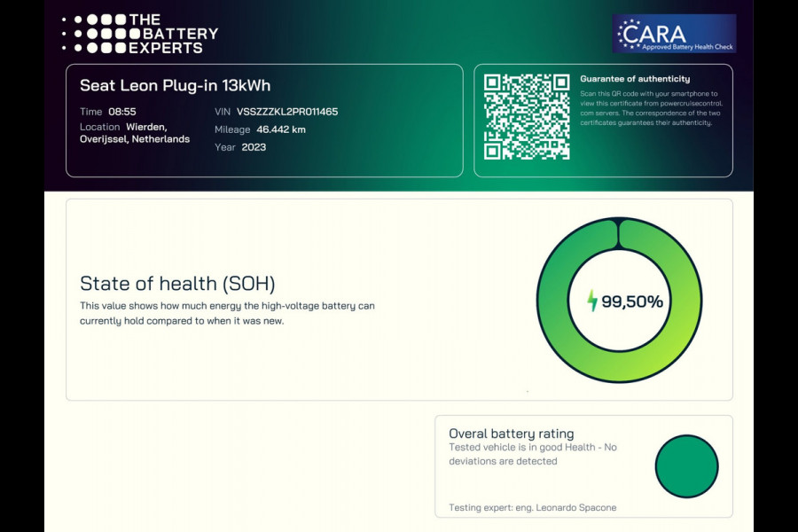
Task: Click the green overall rating circle
Action: tap(686, 465)
